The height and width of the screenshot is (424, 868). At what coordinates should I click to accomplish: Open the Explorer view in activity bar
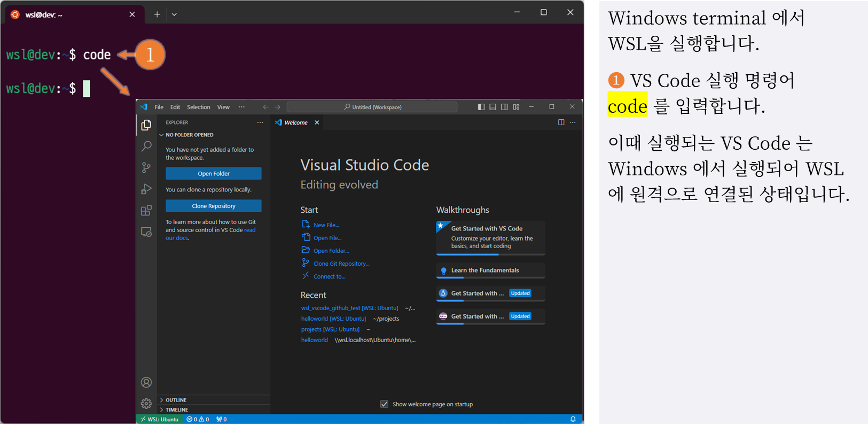click(146, 125)
